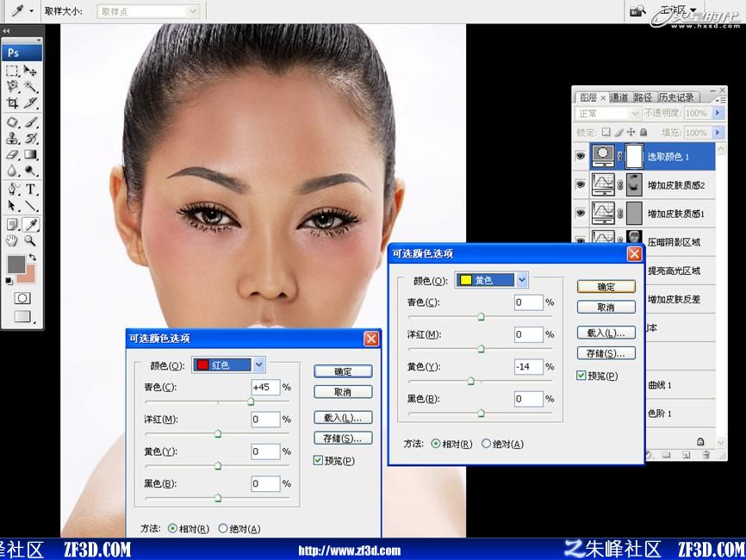The height and width of the screenshot is (560, 746).
Task: Select the Crop tool
Action: (x=12, y=103)
